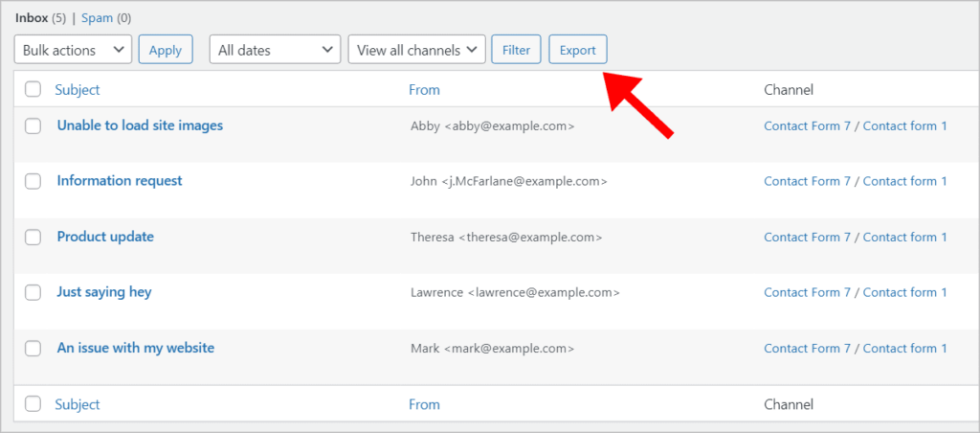
Task: Check the 'Product update' row checkbox
Action: point(33,238)
